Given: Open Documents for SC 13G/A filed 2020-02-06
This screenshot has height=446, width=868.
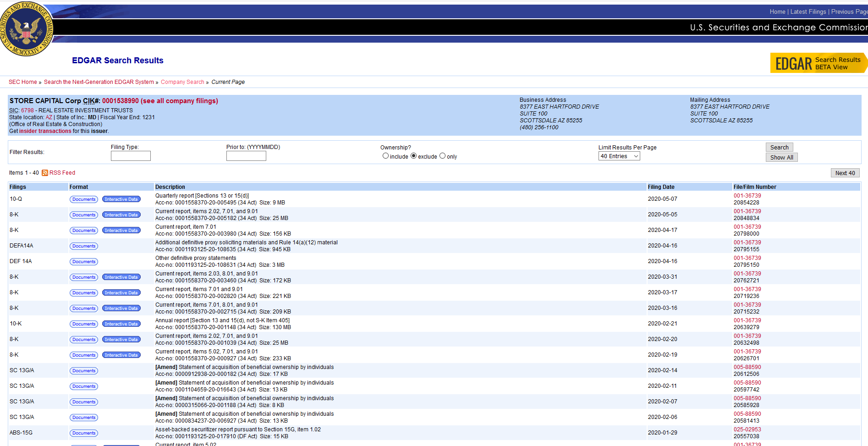Looking at the screenshot, I should click(x=84, y=418).
